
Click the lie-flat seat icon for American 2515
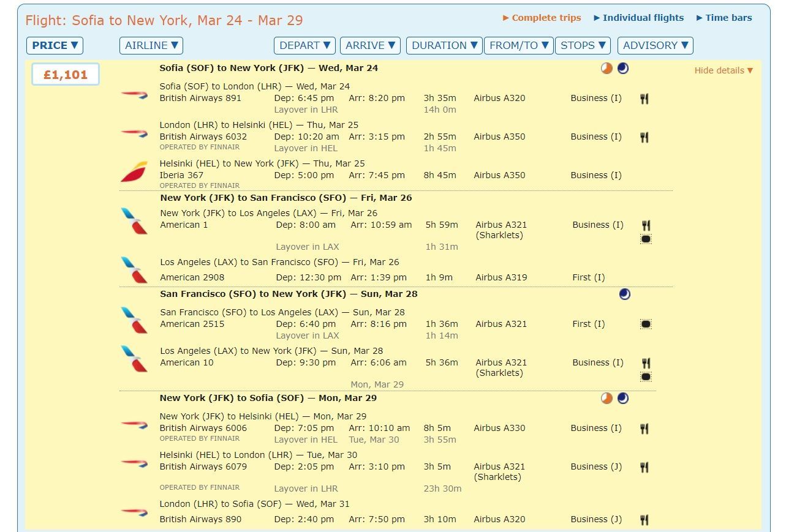[x=645, y=324]
